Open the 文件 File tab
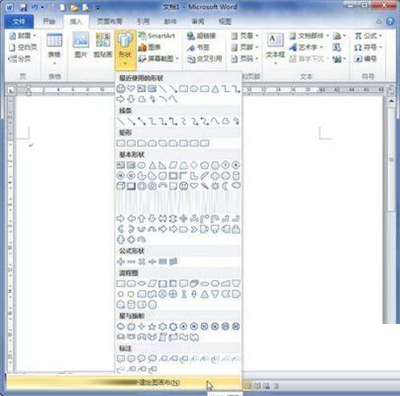Image resolution: width=400 pixels, height=396 pixels. (x=19, y=21)
